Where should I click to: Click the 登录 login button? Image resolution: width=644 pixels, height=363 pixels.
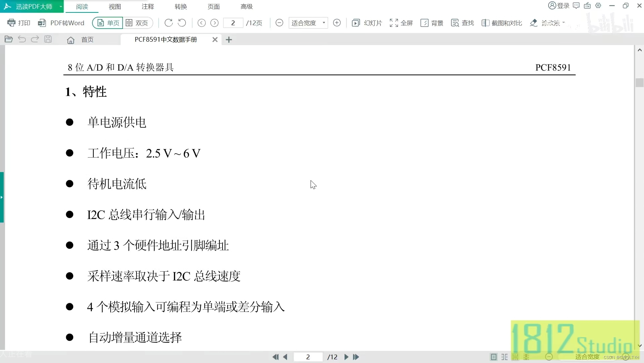point(559,5)
